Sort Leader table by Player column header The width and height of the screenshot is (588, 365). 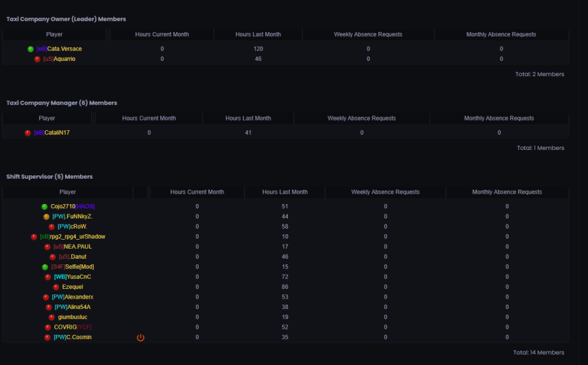pyautogui.click(x=54, y=34)
